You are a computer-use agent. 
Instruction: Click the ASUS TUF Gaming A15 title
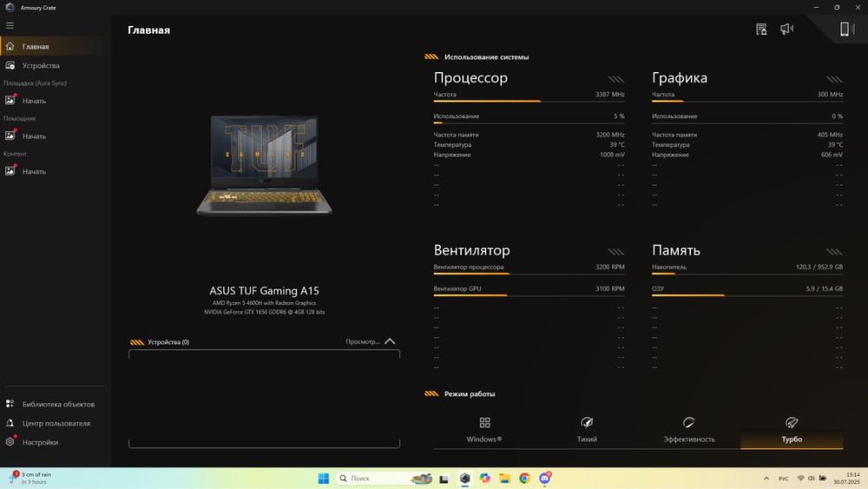(x=264, y=291)
